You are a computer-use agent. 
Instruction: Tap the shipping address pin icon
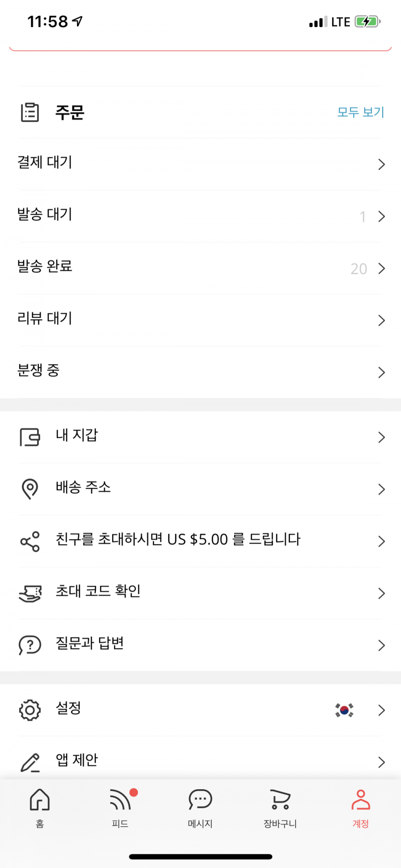pyautogui.click(x=30, y=489)
